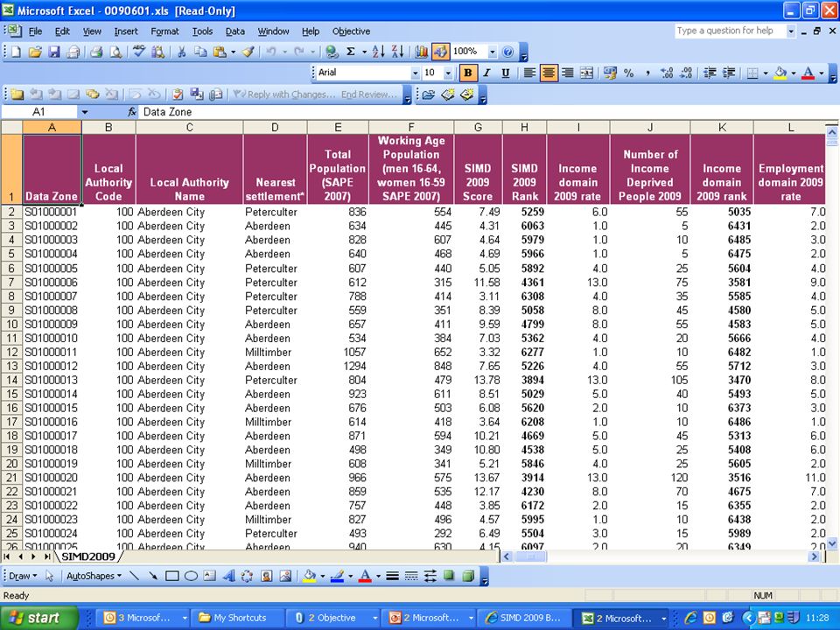
Task: Apply Fill Color yellow swatch in formatting toolbar
Action: click(780, 73)
